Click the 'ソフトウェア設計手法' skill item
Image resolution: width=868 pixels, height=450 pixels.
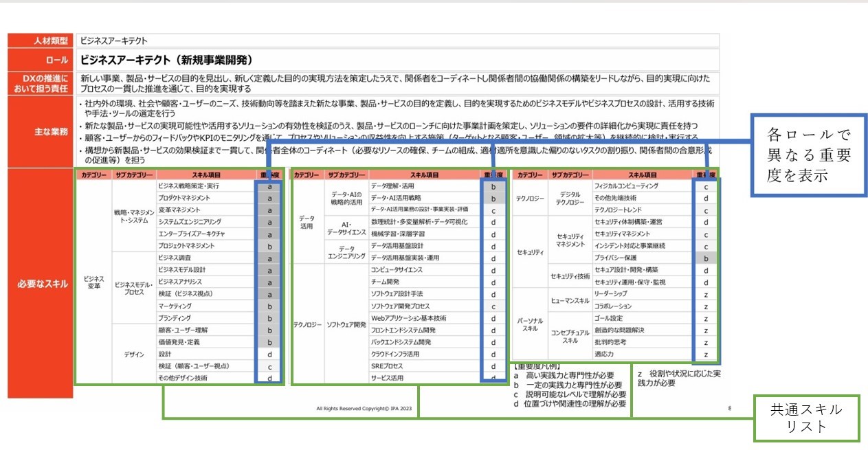(397, 294)
